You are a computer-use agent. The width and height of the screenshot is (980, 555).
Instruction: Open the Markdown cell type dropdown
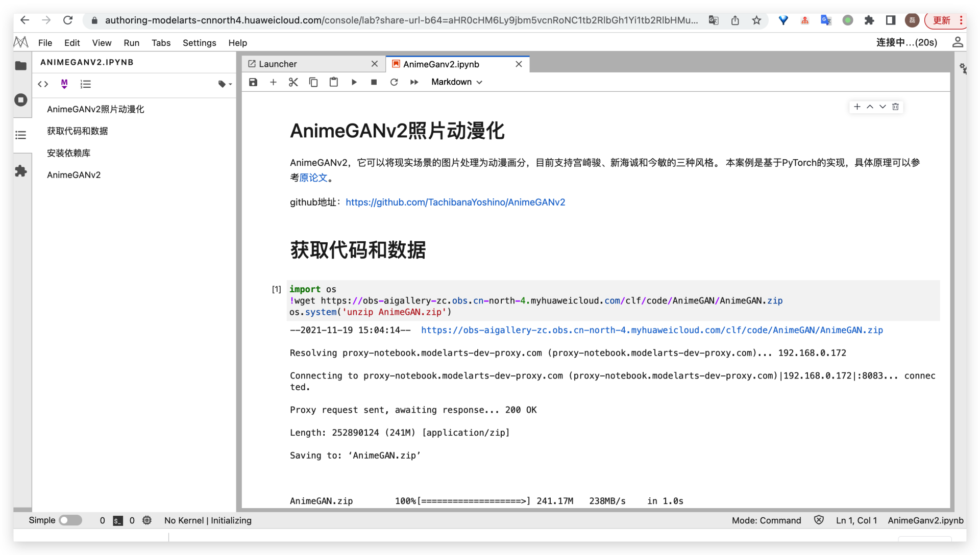coord(456,82)
